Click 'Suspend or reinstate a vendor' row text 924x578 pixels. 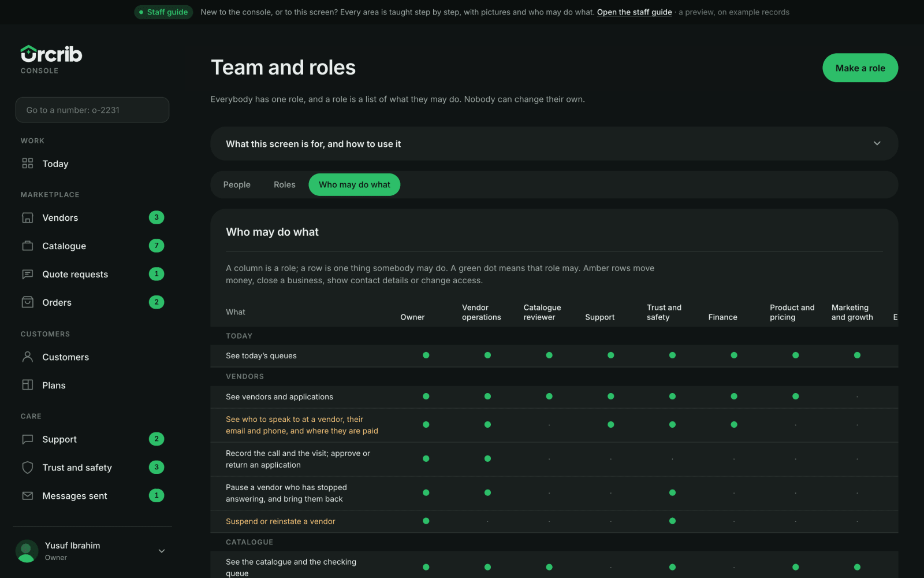(x=280, y=521)
